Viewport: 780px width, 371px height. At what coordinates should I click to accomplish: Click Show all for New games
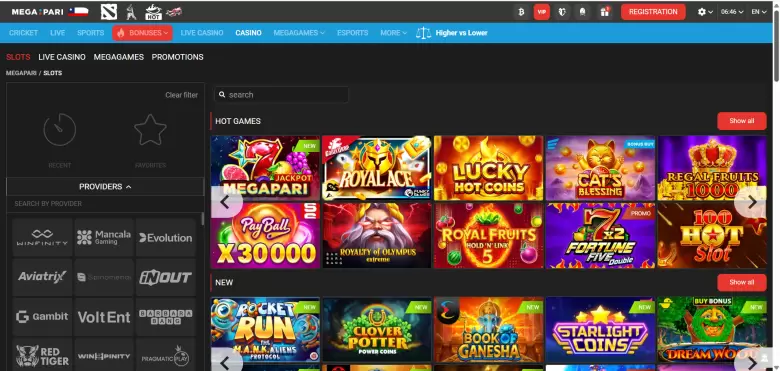pos(742,282)
